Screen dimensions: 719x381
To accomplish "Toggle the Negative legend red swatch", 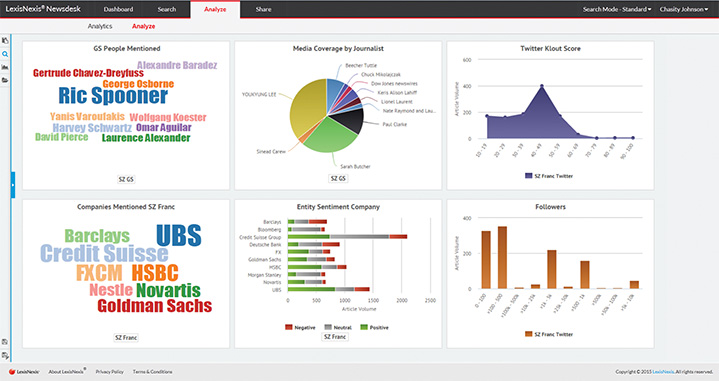I will pos(288,327).
